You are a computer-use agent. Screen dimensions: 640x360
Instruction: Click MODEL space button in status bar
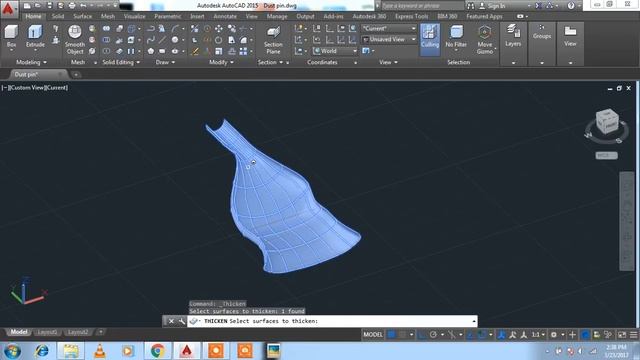coord(373,335)
